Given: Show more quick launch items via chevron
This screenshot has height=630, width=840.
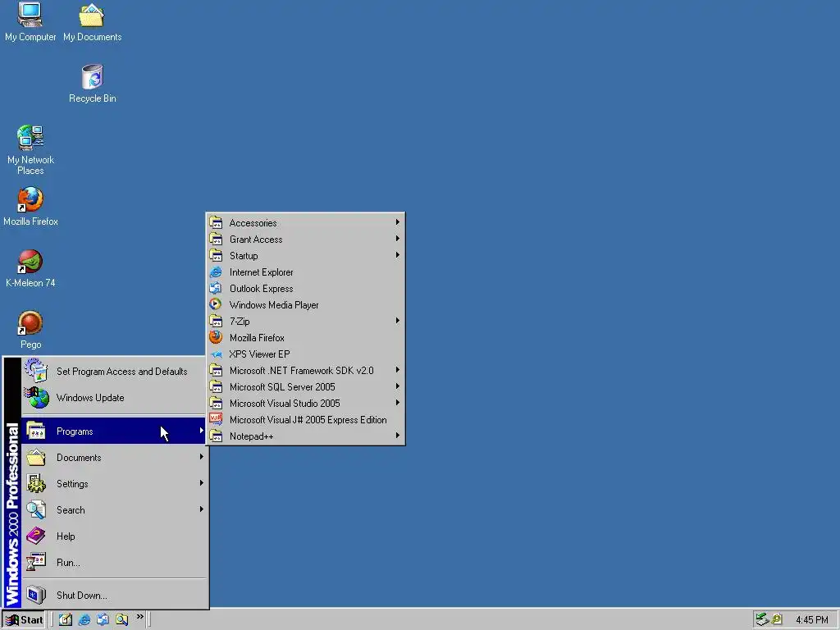Looking at the screenshot, I should [x=139, y=617].
